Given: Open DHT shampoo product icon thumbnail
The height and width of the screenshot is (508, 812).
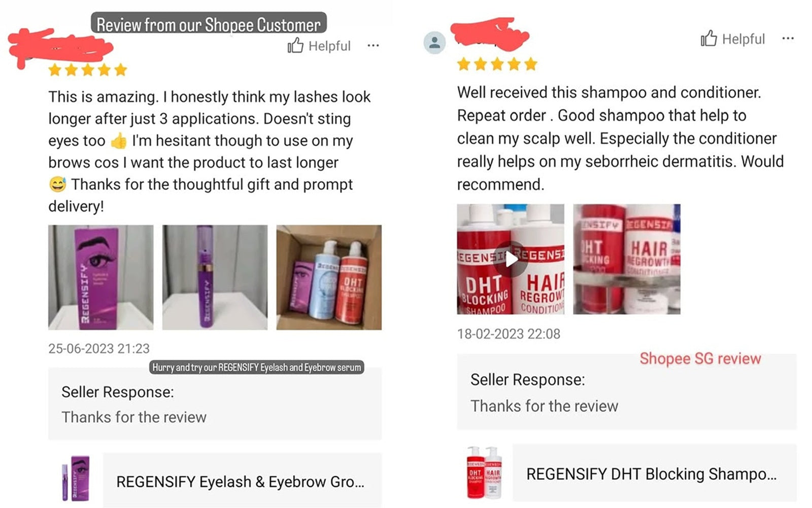Looking at the screenshot, I should pyautogui.click(x=484, y=472).
